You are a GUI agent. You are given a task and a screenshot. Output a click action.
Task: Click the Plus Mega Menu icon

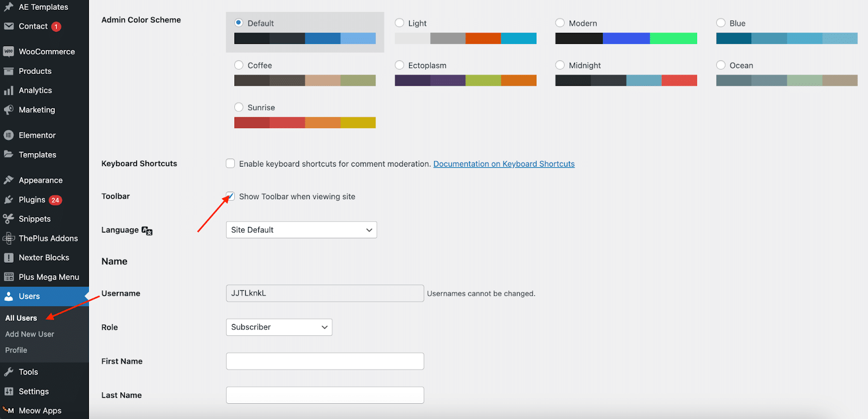coord(9,277)
